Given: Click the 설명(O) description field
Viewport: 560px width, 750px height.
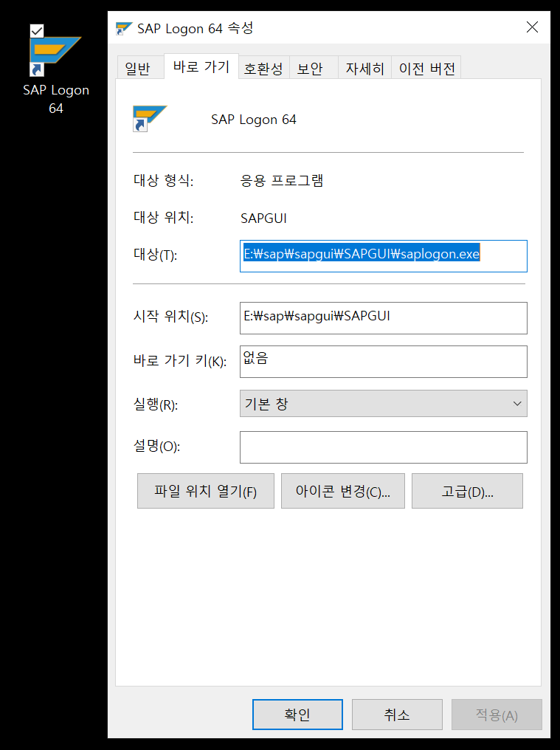Looking at the screenshot, I should tap(384, 447).
